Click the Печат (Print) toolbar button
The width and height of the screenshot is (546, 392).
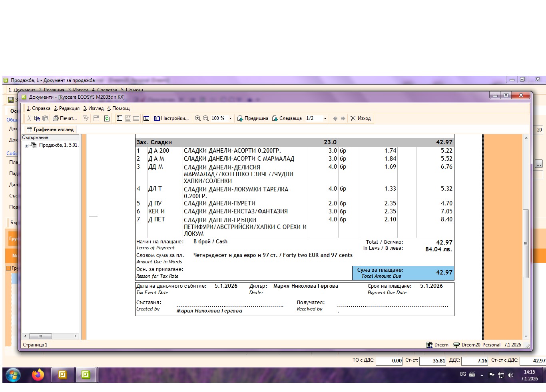pyautogui.click(x=65, y=118)
